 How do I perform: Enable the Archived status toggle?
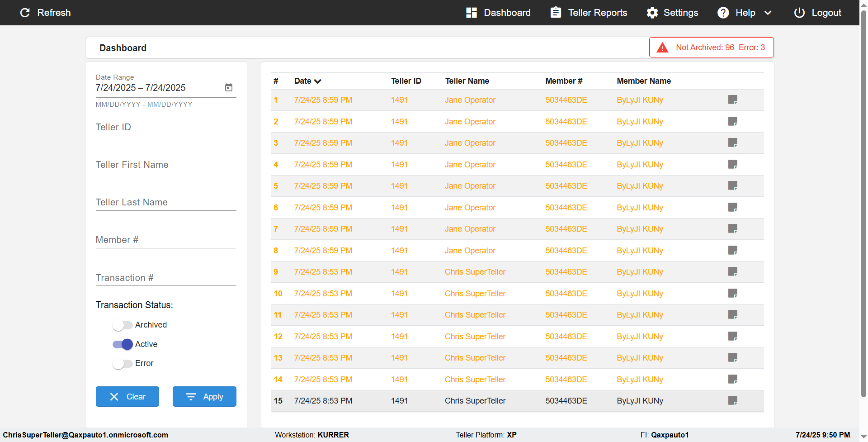coord(122,325)
